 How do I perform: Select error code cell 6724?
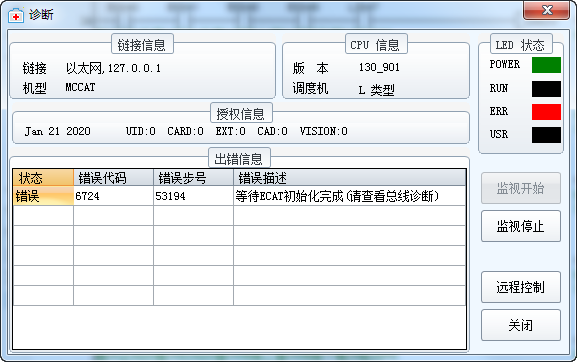click(x=114, y=196)
